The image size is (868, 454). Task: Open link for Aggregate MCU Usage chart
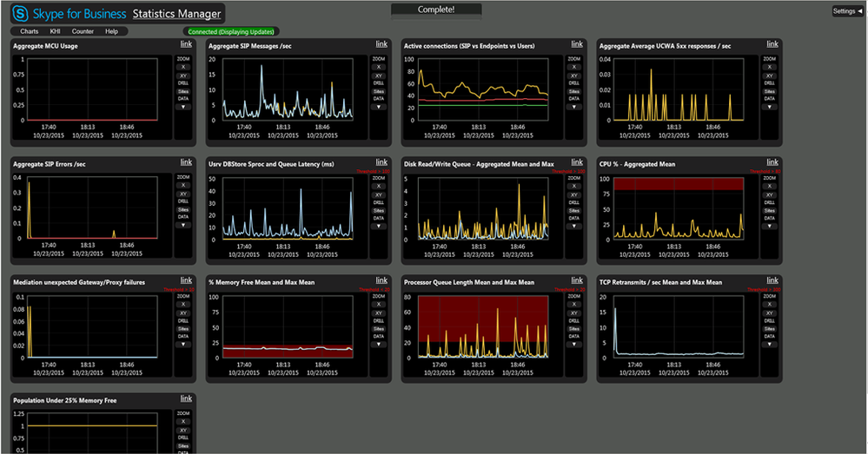186,44
